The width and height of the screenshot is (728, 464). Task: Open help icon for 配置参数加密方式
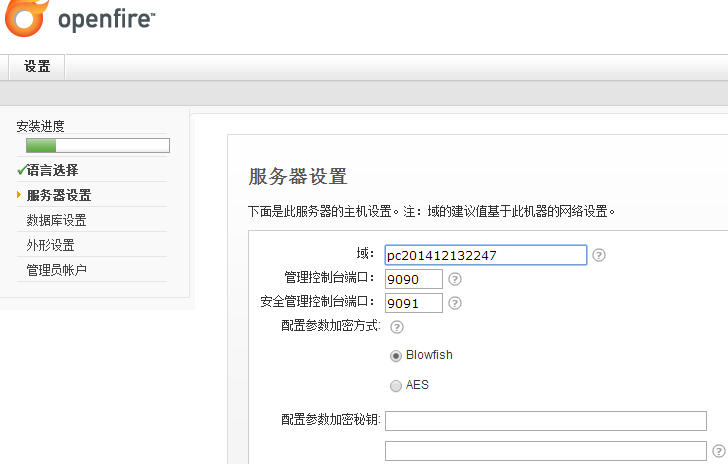coord(397,327)
